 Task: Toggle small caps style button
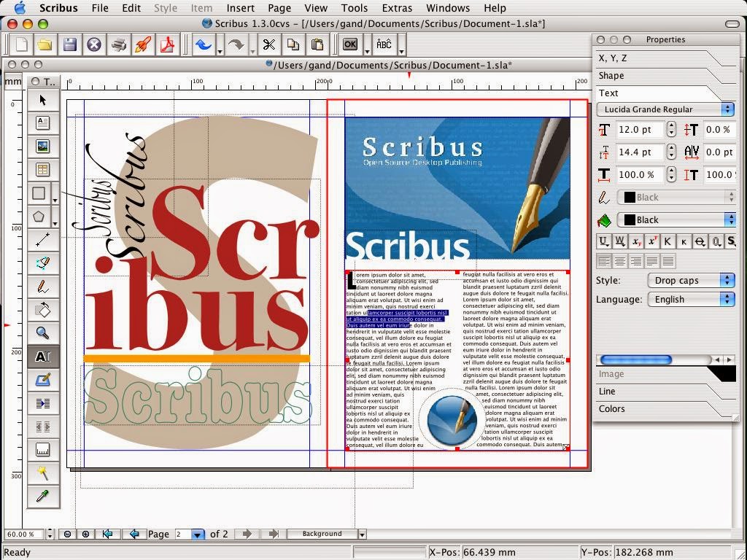684,241
